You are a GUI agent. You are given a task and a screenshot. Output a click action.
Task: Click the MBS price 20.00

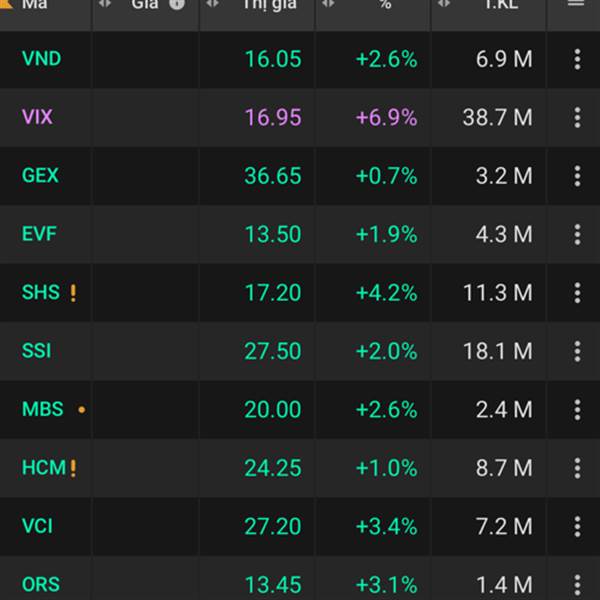click(x=272, y=410)
